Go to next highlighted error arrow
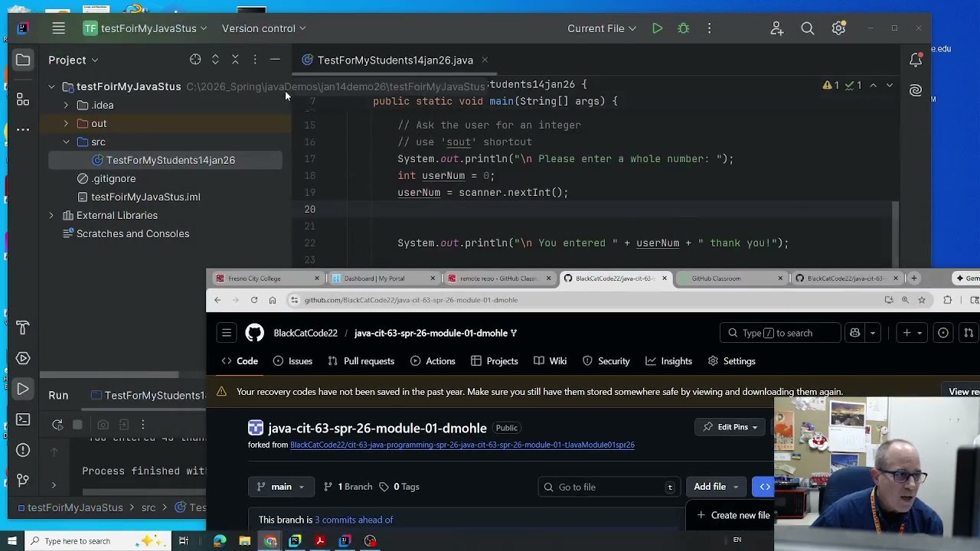 coord(890,85)
